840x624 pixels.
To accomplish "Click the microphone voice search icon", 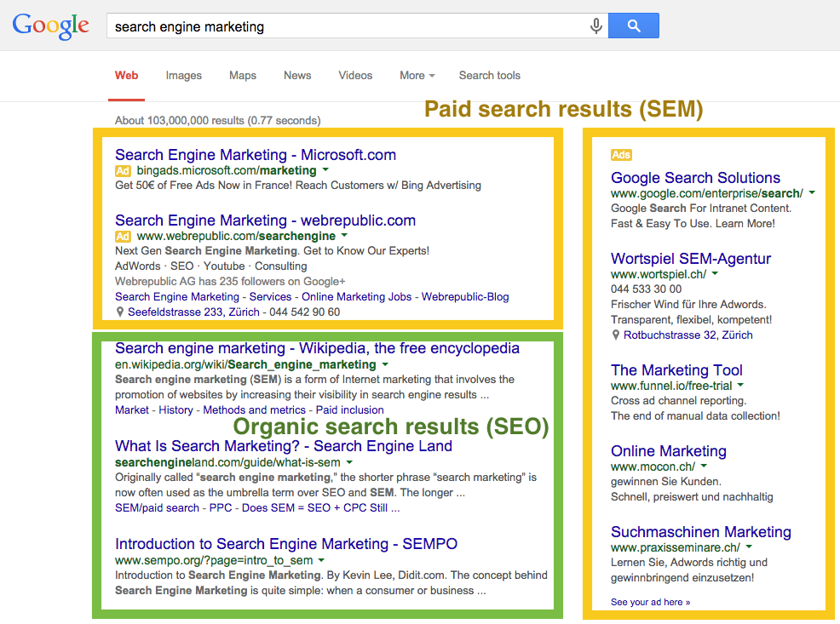I will coord(595,26).
